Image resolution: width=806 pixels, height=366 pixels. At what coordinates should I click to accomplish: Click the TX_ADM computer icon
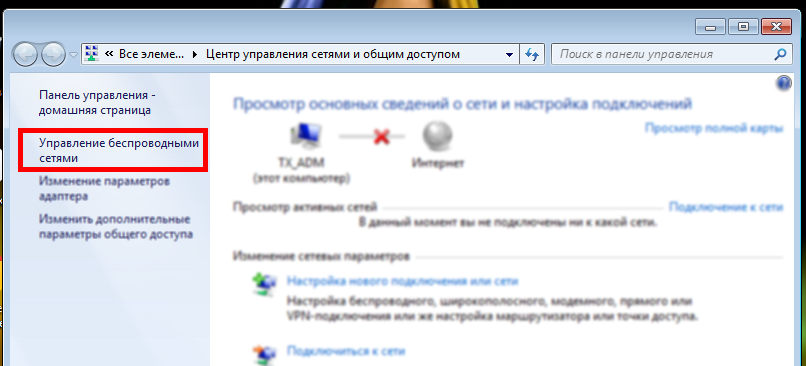point(306,136)
